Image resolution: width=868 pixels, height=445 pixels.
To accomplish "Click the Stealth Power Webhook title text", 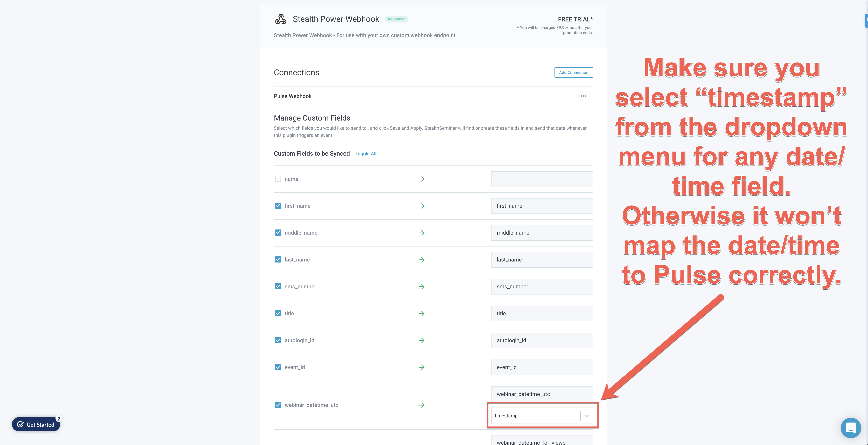I will [x=336, y=19].
